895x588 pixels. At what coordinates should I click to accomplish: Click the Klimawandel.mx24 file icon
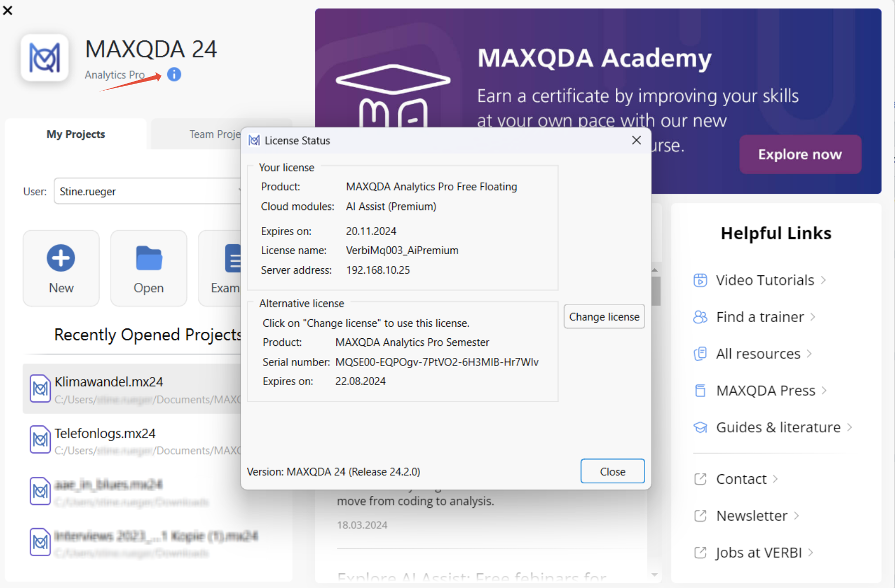40,389
